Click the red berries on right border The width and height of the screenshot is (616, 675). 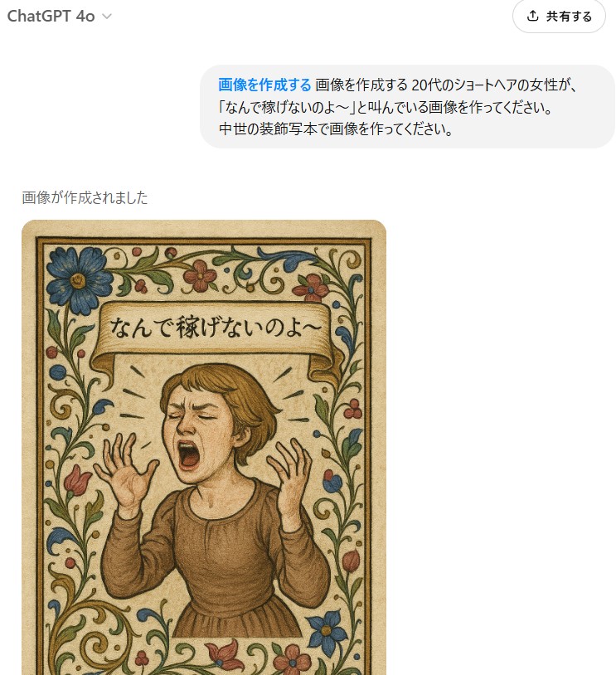[352, 410]
